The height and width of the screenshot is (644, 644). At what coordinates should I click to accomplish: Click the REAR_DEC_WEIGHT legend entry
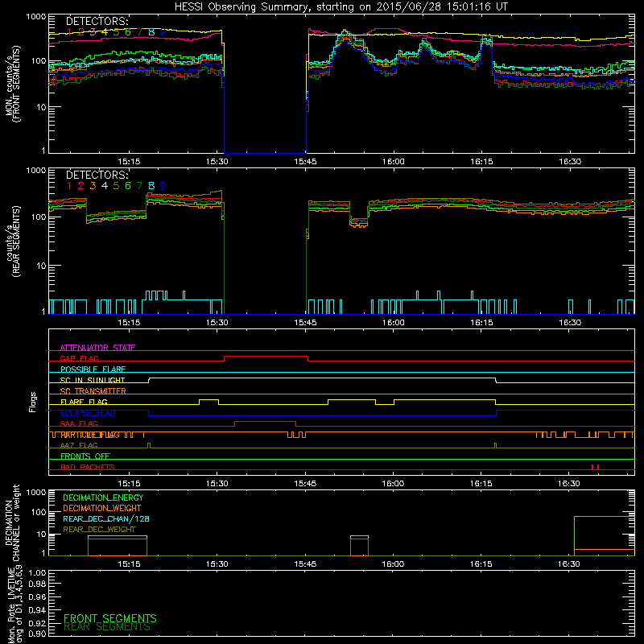pos(99,530)
